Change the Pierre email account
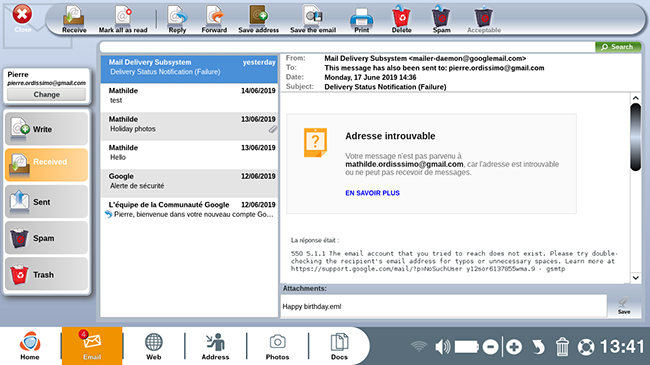The height and width of the screenshot is (365, 650). (46, 95)
